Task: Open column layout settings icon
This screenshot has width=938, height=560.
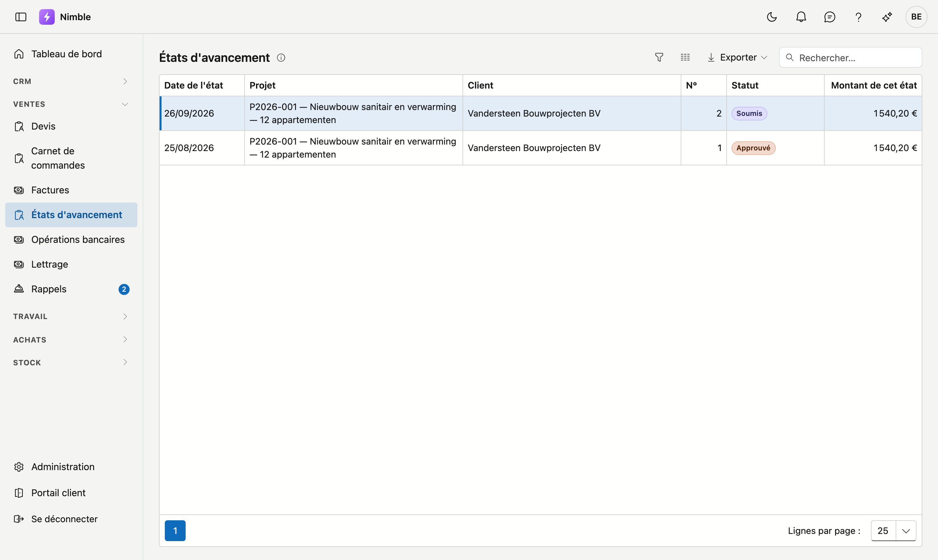Action: pyautogui.click(x=685, y=57)
